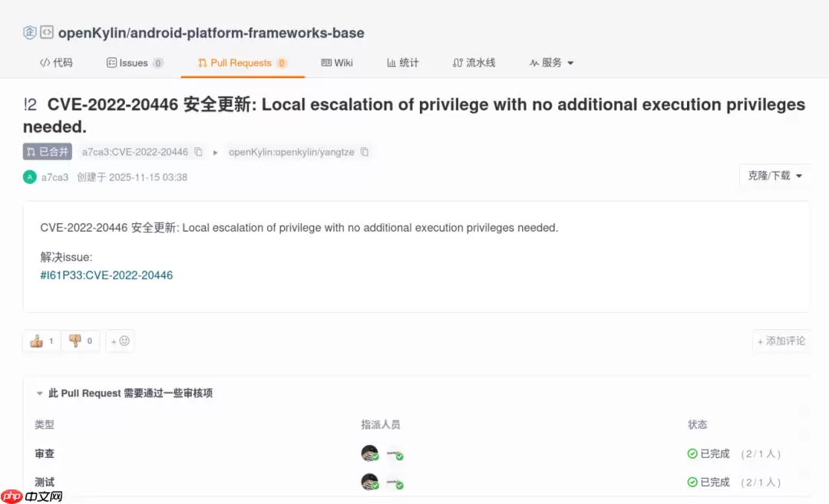Copy target branch openKylin:openkylin/yangtze name
This screenshot has width=829, height=504.
[365, 152]
